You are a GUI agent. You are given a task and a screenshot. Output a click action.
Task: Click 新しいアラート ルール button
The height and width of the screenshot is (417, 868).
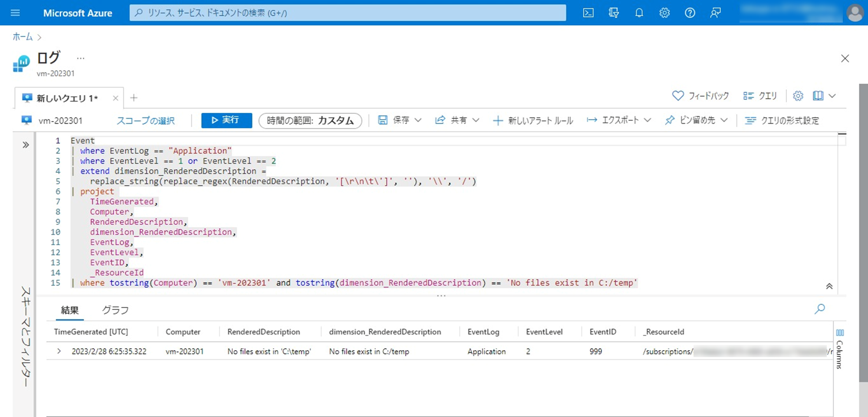[533, 121]
